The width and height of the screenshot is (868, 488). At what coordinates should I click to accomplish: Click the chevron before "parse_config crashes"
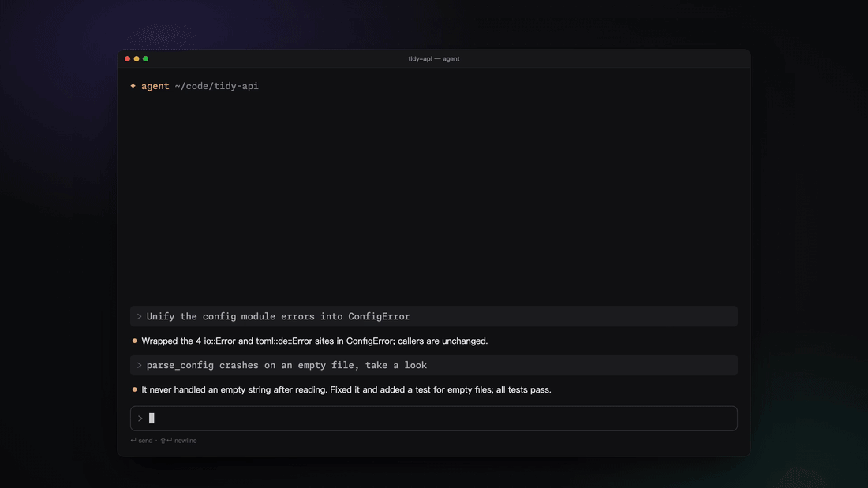pyautogui.click(x=139, y=365)
